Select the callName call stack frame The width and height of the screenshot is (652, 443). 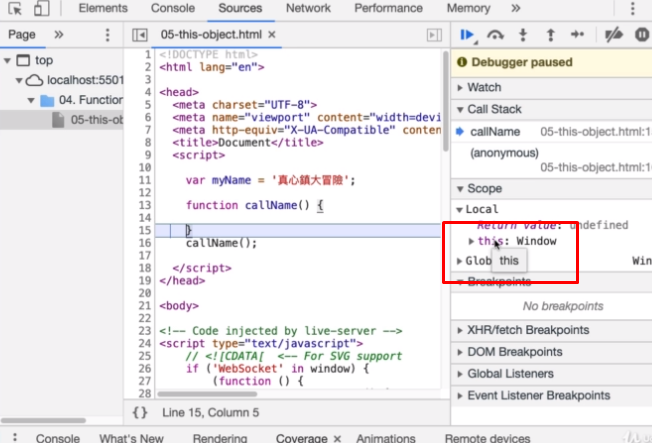click(551, 132)
